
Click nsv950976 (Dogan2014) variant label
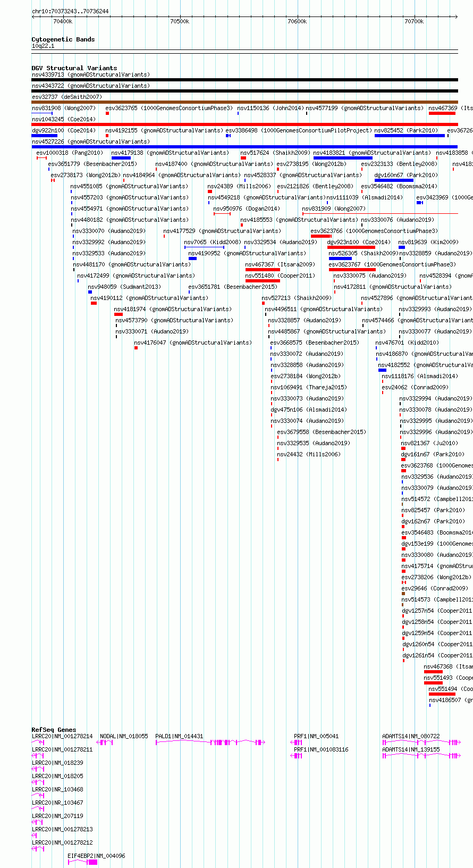click(x=247, y=208)
